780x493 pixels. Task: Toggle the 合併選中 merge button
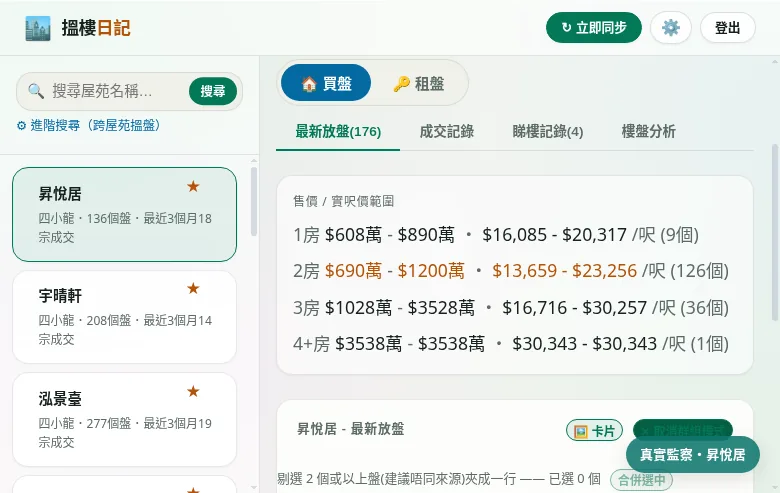click(642, 480)
